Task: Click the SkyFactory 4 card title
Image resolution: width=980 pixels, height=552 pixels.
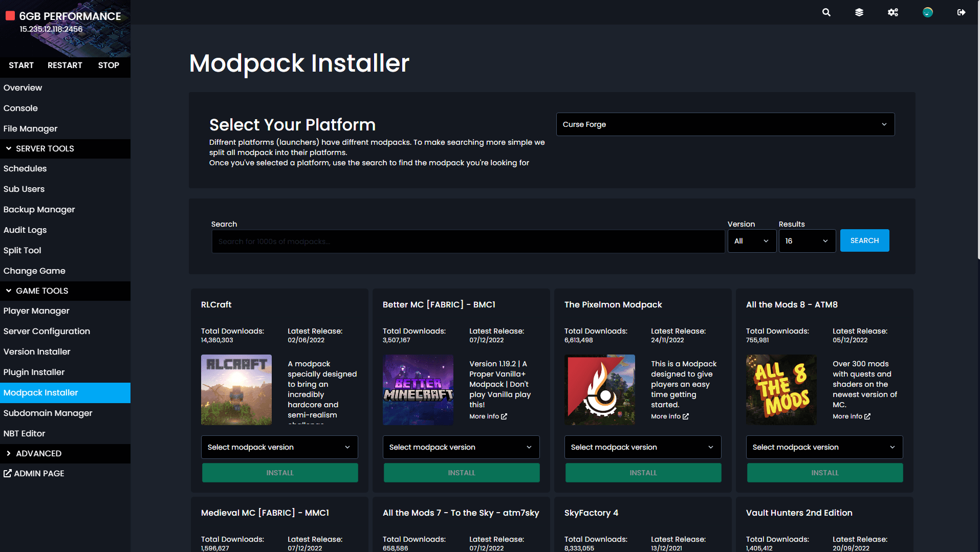Action: coord(591,513)
